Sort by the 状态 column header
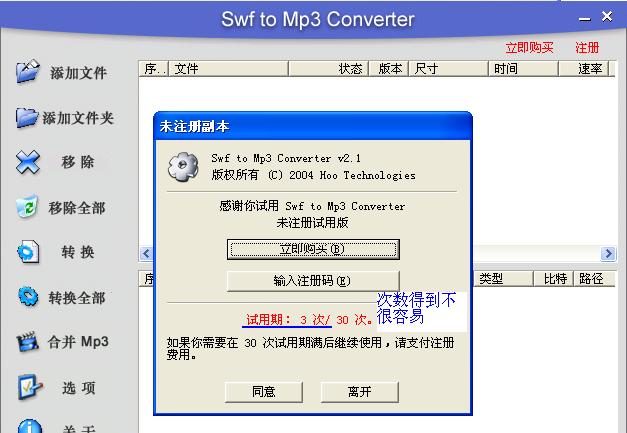This screenshot has width=627, height=433. [328, 69]
